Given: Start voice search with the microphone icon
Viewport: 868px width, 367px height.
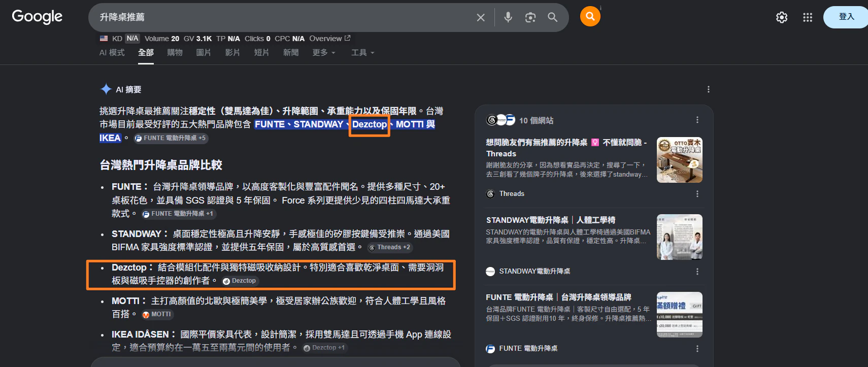Looking at the screenshot, I should (x=508, y=17).
